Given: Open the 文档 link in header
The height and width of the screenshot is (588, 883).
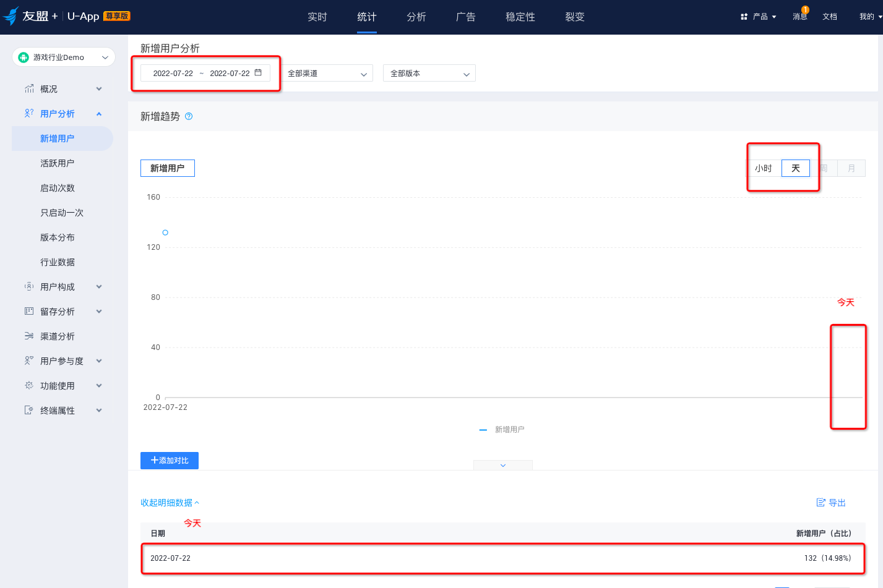Looking at the screenshot, I should click(x=830, y=17).
